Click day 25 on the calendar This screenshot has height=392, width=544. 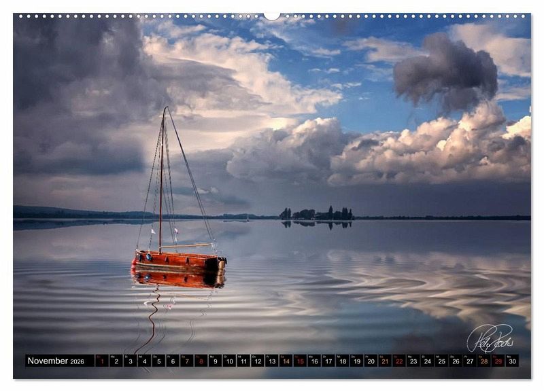(441, 361)
